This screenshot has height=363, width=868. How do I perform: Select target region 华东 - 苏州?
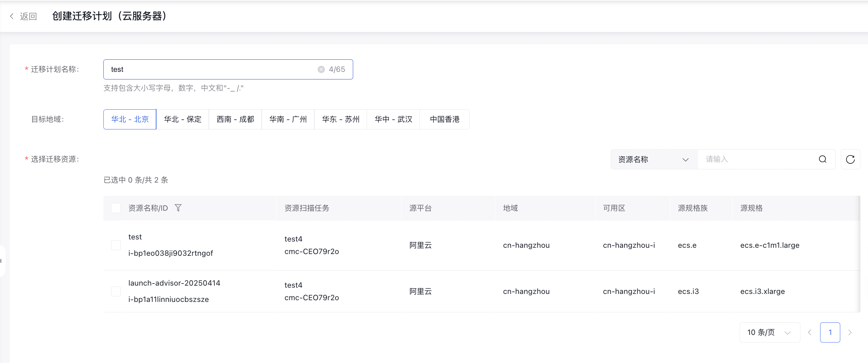(x=341, y=119)
